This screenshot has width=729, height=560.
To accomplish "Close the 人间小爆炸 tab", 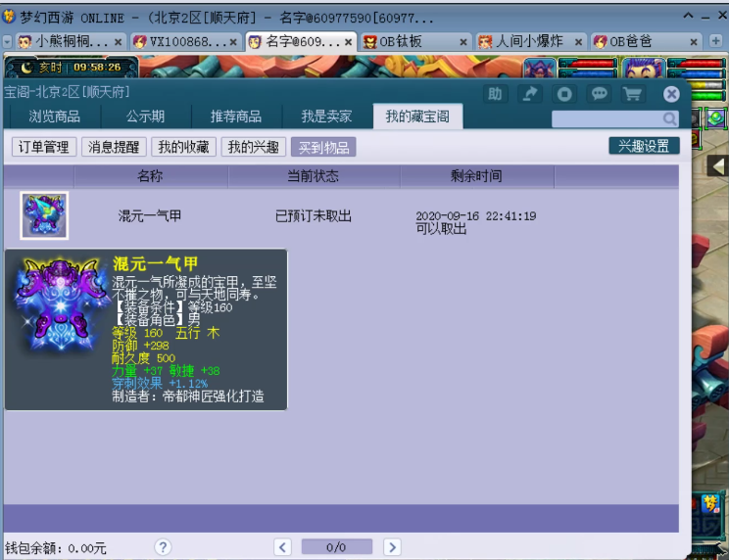I will 578,42.
